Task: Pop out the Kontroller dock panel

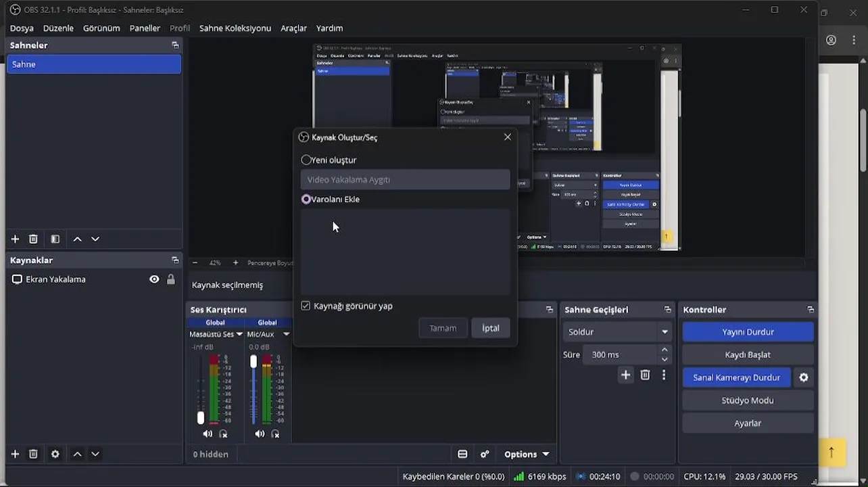Action: pos(811,309)
